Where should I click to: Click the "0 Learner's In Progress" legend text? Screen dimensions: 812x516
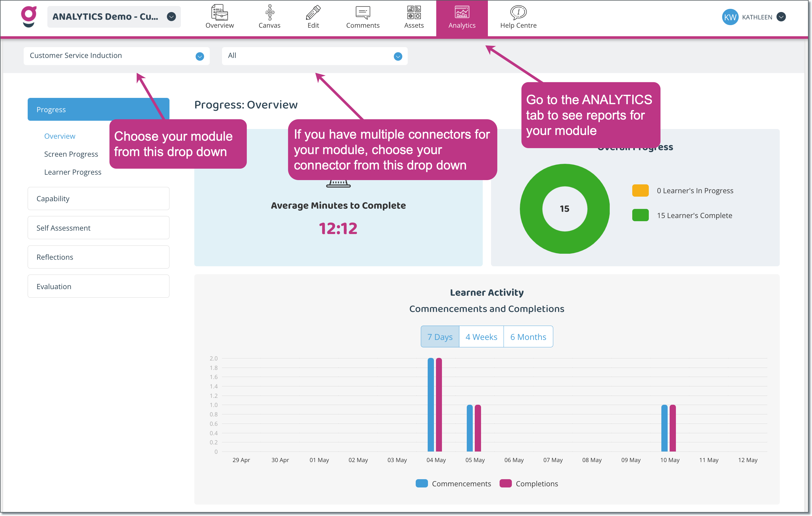695,191
